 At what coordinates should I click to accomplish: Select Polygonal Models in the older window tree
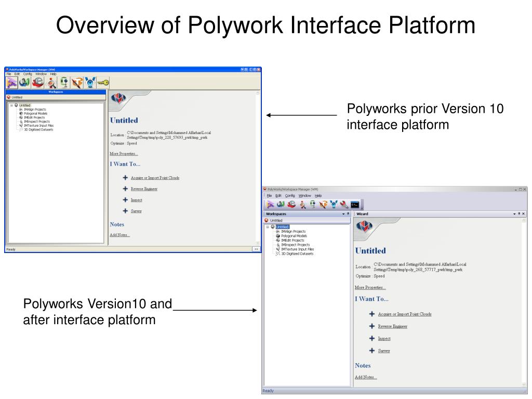click(36, 114)
